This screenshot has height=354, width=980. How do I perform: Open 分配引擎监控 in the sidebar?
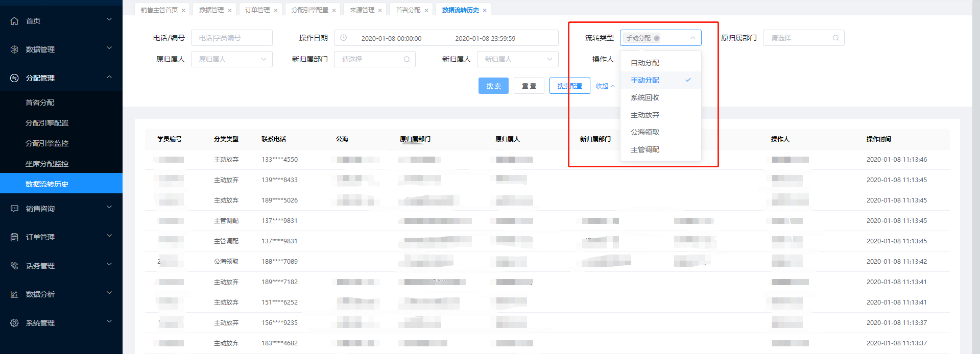pyautogui.click(x=61, y=143)
